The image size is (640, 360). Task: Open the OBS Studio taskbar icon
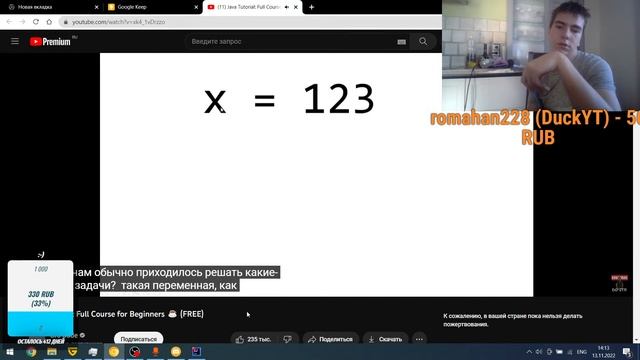pyautogui.click(x=135, y=351)
